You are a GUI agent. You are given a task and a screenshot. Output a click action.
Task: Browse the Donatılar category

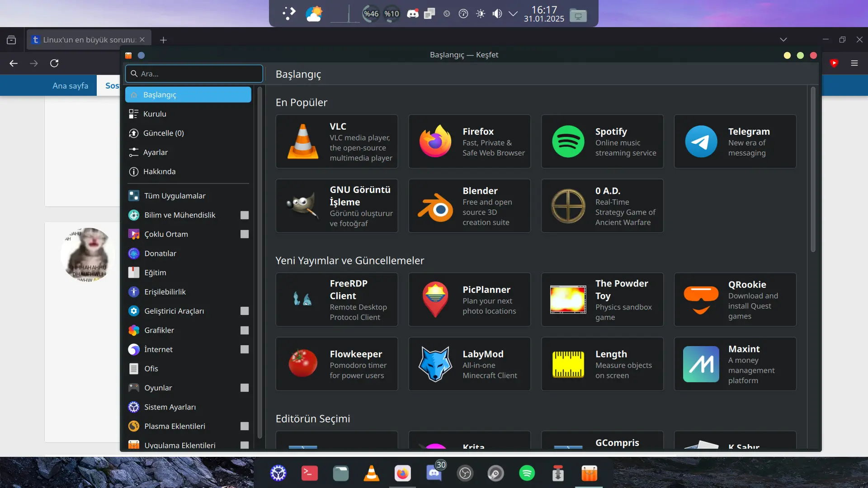(x=188, y=253)
